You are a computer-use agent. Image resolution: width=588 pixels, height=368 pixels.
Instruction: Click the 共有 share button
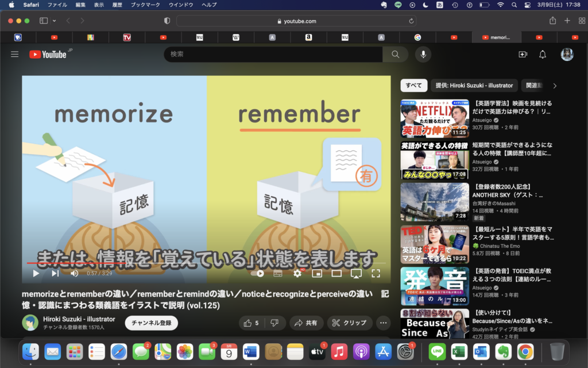306,323
